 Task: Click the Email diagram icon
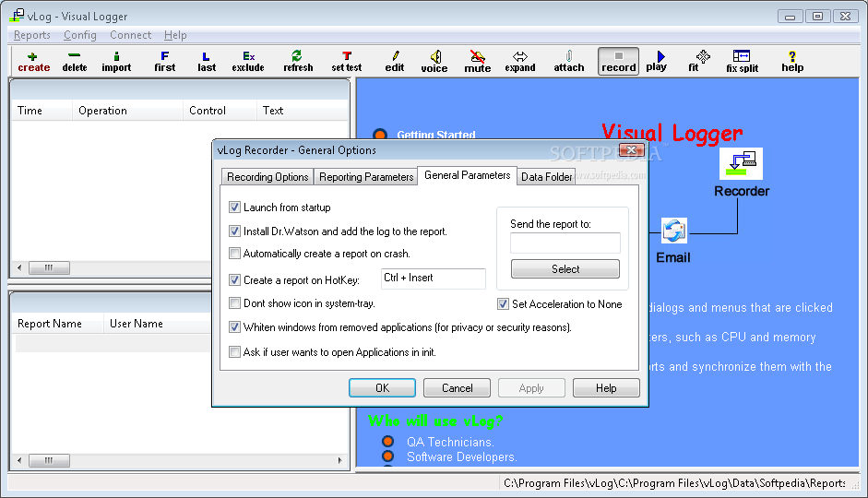(x=673, y=231)
